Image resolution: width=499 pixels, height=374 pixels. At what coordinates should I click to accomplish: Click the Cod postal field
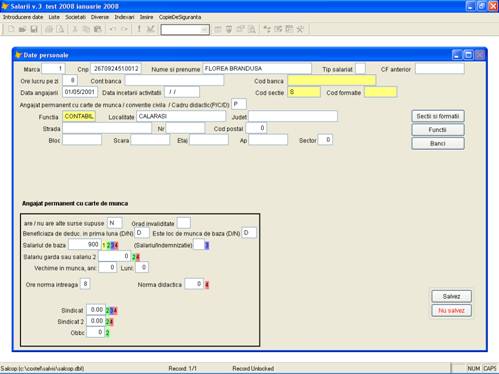(x=256, y=128)
